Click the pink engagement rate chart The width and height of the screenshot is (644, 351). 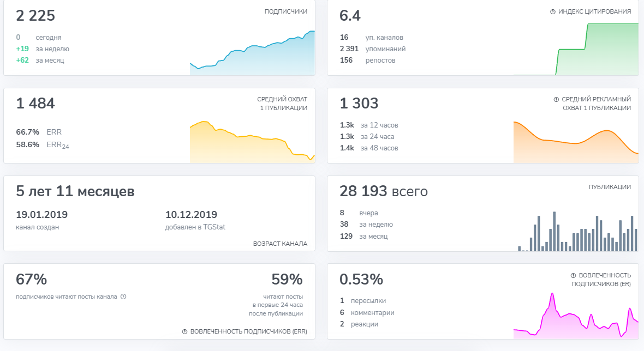(x=576, y=317)
